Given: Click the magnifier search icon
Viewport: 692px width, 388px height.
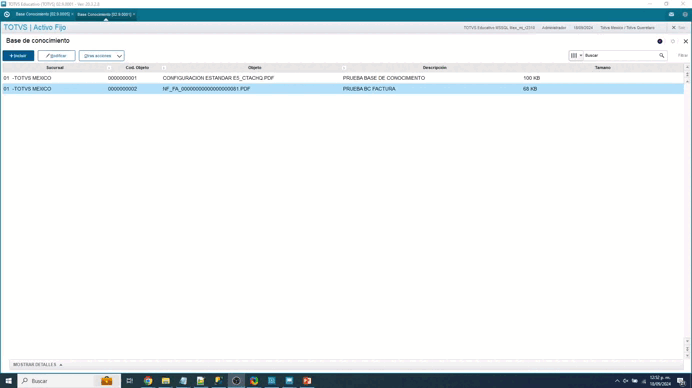Looking at the screenshot, I should (662, 56).
